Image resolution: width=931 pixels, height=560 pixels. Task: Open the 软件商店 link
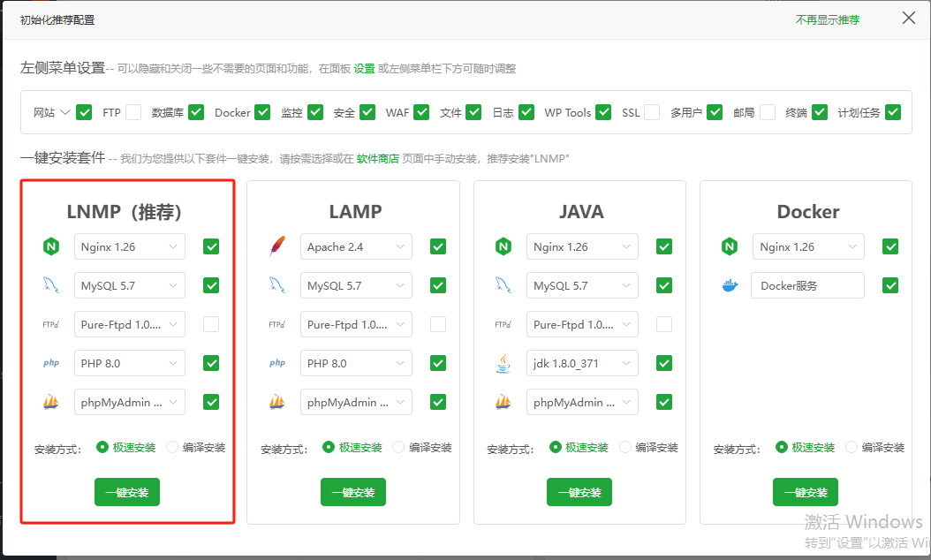377,159
